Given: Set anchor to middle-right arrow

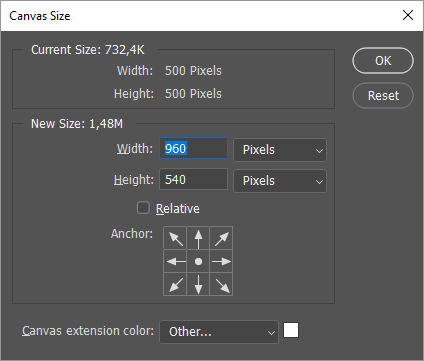Looking at the screenshot, I should tap(221, 261).
